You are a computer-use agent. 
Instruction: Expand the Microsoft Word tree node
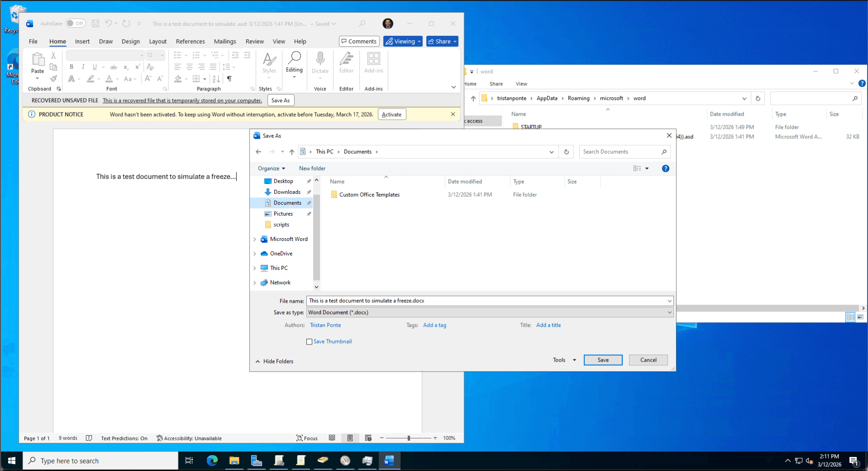pos(255,239)
